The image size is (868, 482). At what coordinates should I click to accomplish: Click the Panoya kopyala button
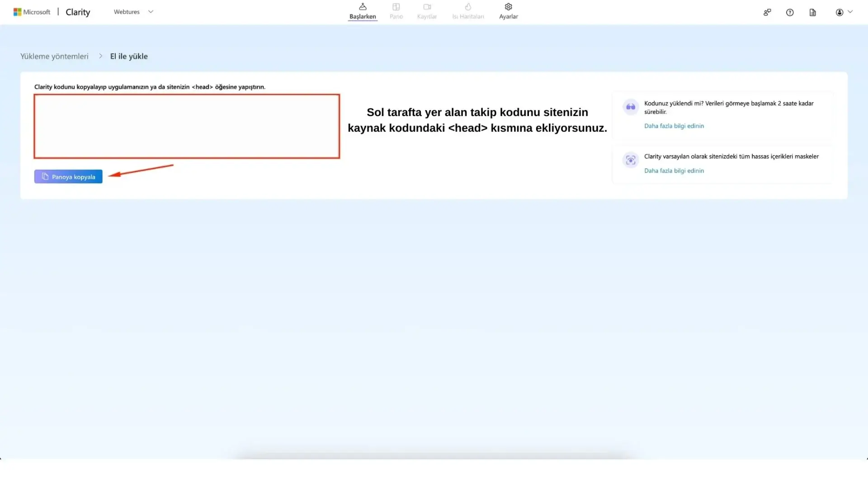pyautogui.click(x=68, y=176)
